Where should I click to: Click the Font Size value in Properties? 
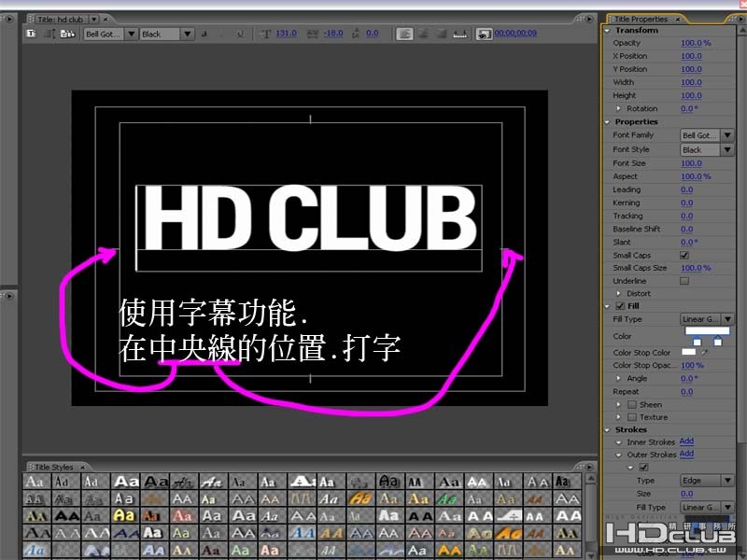point(691,162)
